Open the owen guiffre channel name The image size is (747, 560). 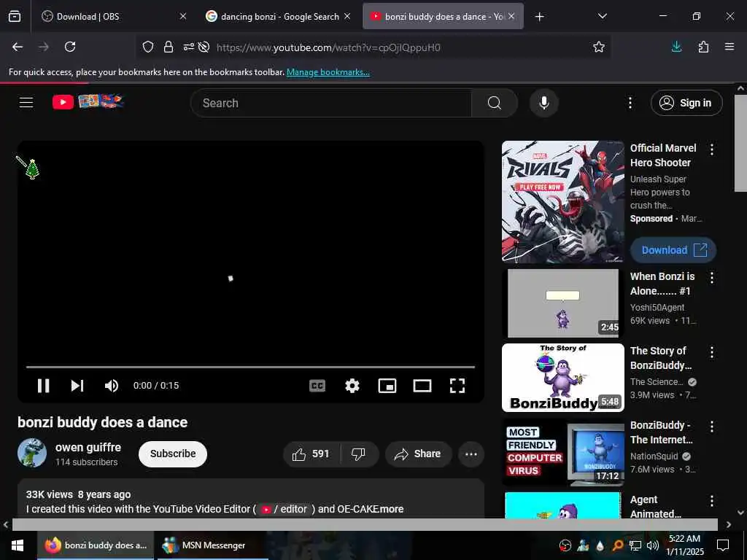tap(88, 447)
